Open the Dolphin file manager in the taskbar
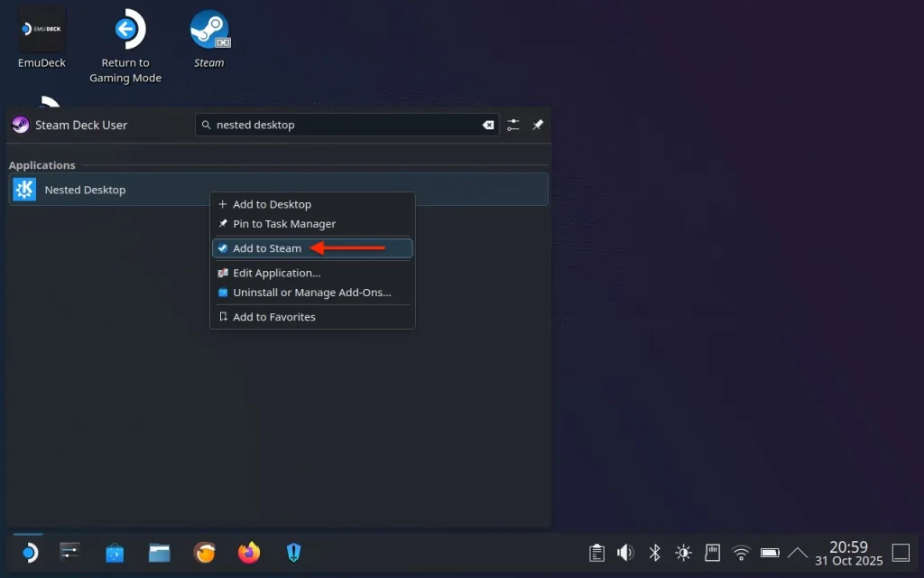Image resolution: width=924 pixels, height=578 pixels. point(160,552)
